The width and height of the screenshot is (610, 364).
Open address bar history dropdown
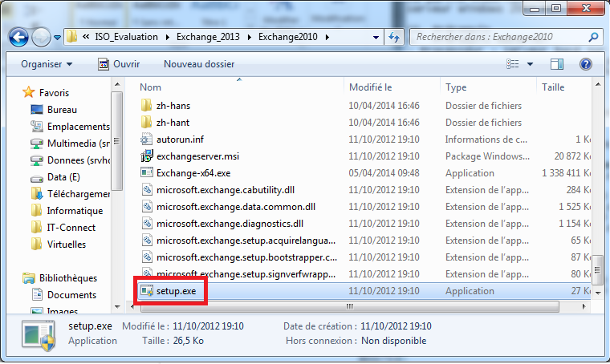pos(376,38)
